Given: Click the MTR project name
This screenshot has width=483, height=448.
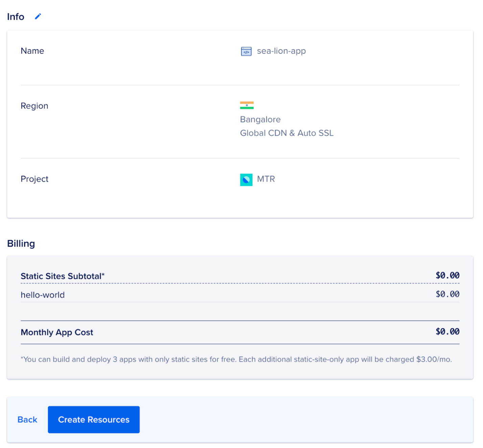Looking at the screenshot, I should [266, 179].
